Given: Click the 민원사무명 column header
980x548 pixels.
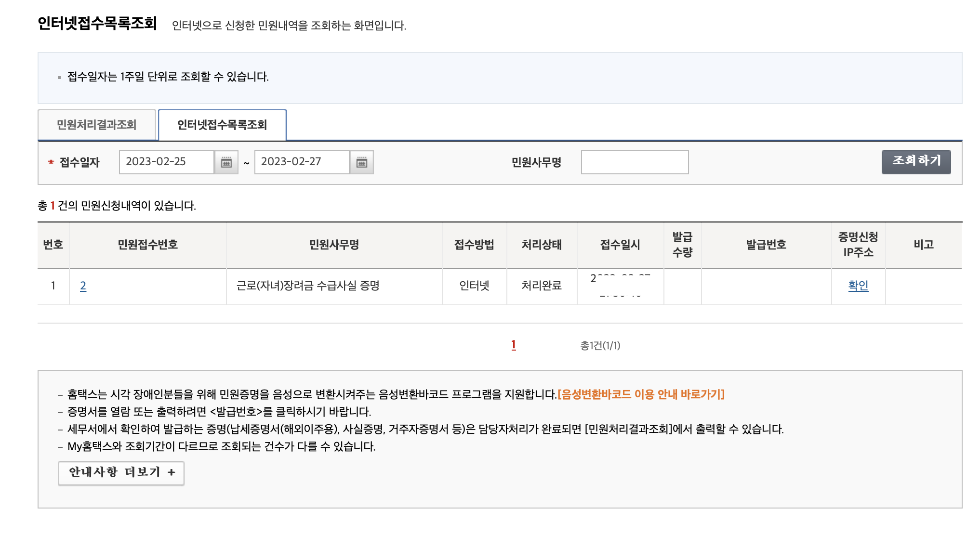Looking at the screenshot, I should 334,245.
